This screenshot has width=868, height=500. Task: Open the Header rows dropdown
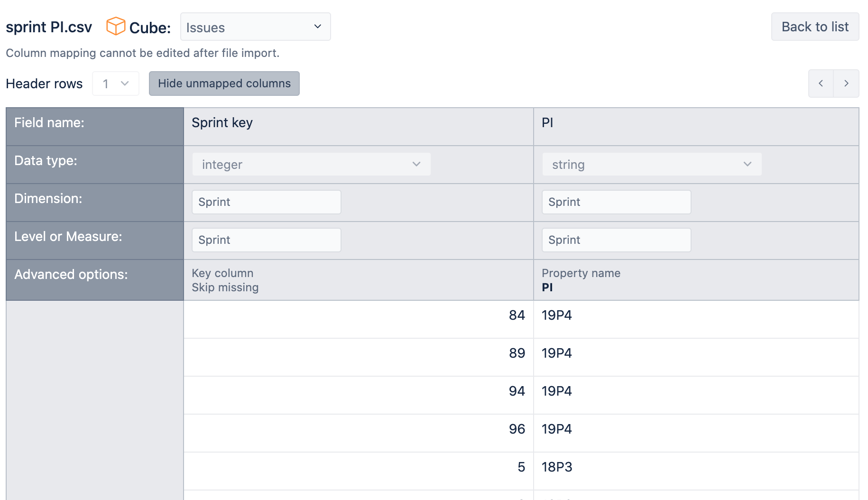(x=116, y=83)
